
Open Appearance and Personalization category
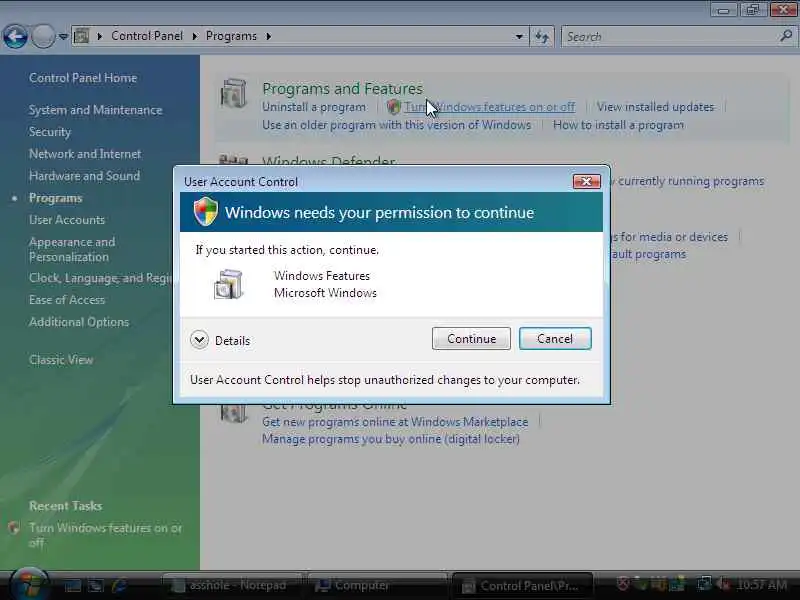click(72, 249)
